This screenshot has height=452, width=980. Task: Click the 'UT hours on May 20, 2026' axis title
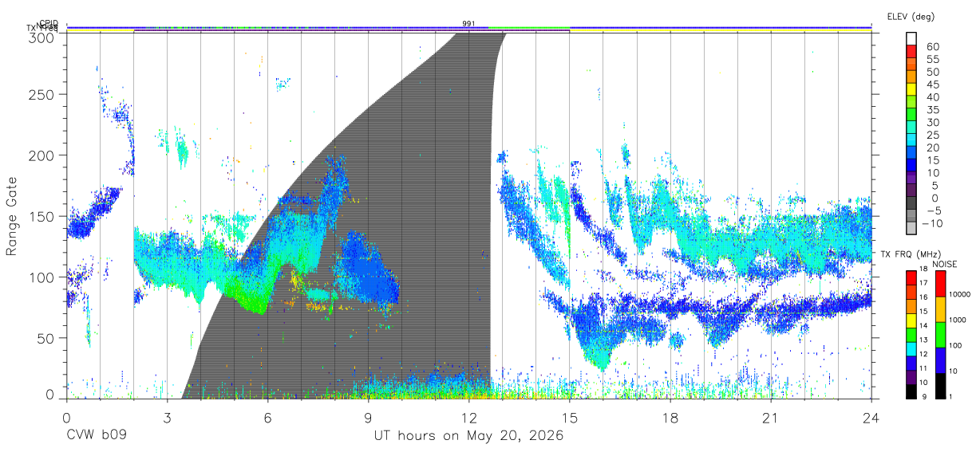coord(468,436)
